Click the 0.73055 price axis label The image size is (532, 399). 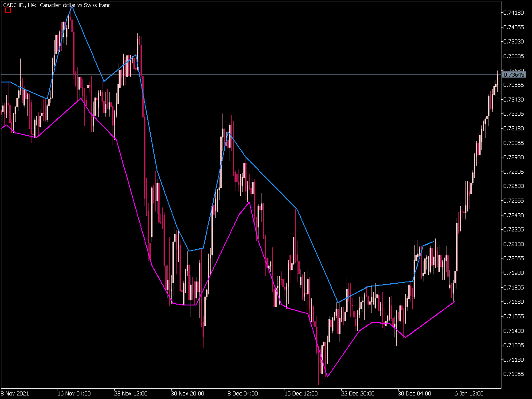pyautogui.click(x=514, y=143)
